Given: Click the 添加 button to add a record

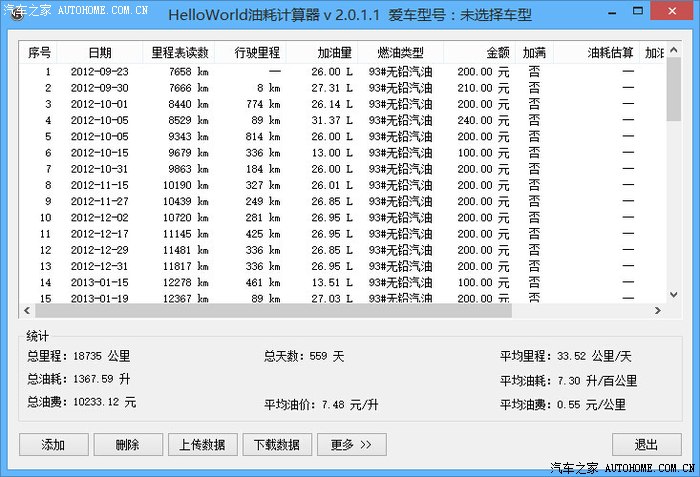Looking at the screenshot, I should (x=53, y=445).
